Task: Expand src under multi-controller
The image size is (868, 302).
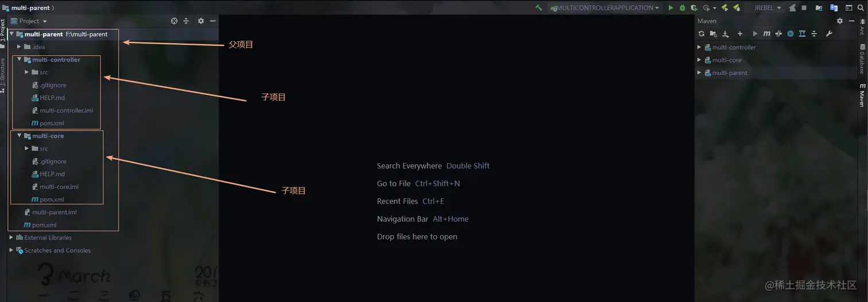Action: click(27, 72)
